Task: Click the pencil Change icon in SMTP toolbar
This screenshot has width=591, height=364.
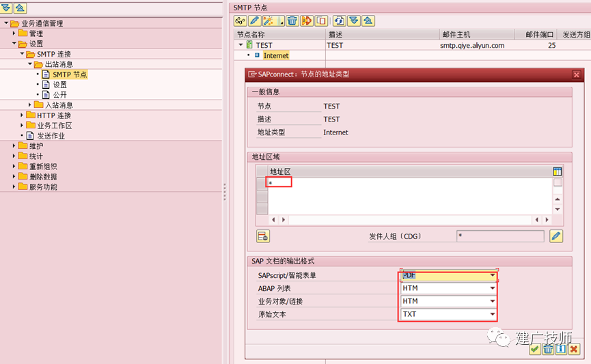Action: [254, 20]
